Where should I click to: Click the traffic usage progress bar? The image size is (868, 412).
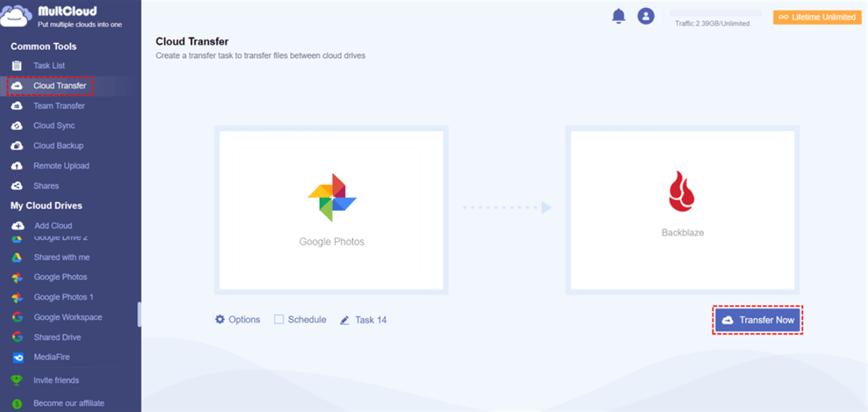tap(715, 13)
